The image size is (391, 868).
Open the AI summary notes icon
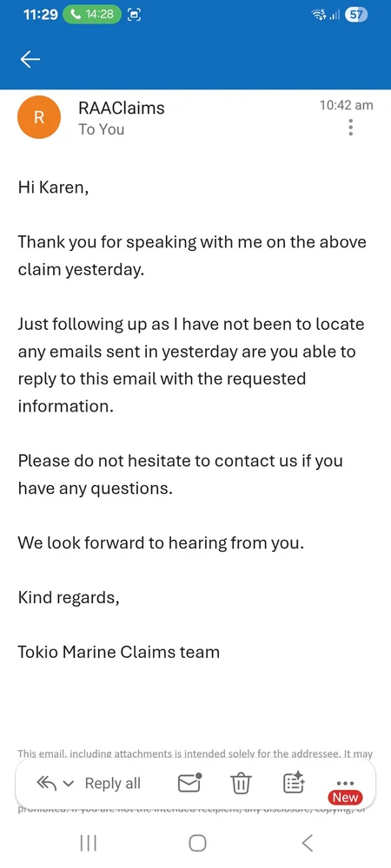click(294, 782)
